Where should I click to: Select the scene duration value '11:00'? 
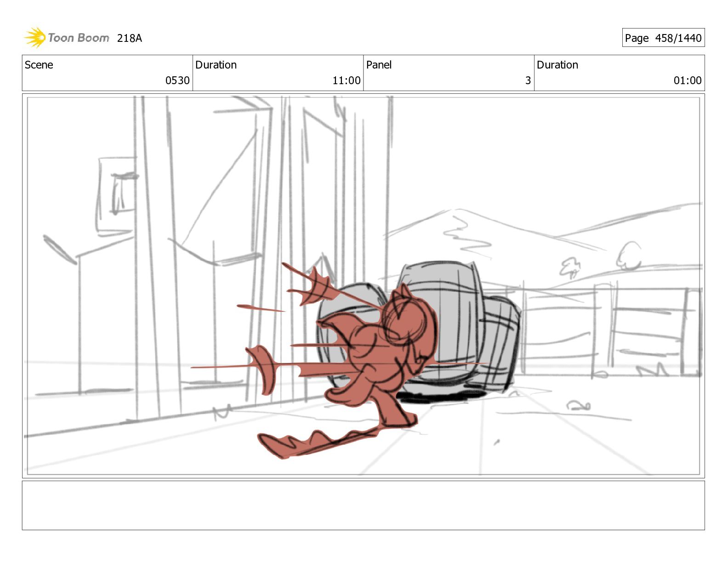(x=347, y=80)
